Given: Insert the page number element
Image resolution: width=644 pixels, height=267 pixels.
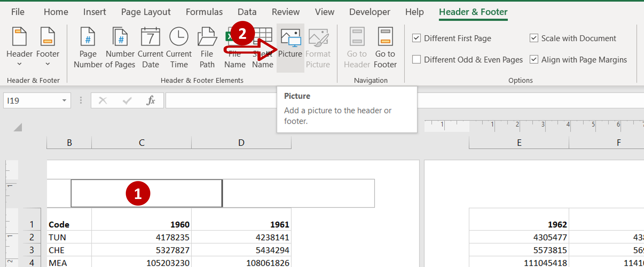Looking at the screenshot, I should point(87,46).
